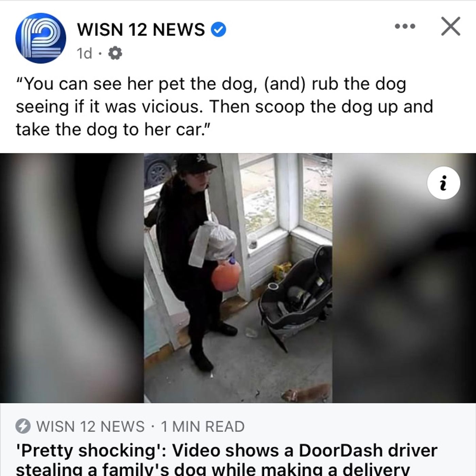Tap the 1 MIN READ label
This screenshot has height=476, width=476.
(203, 426)
